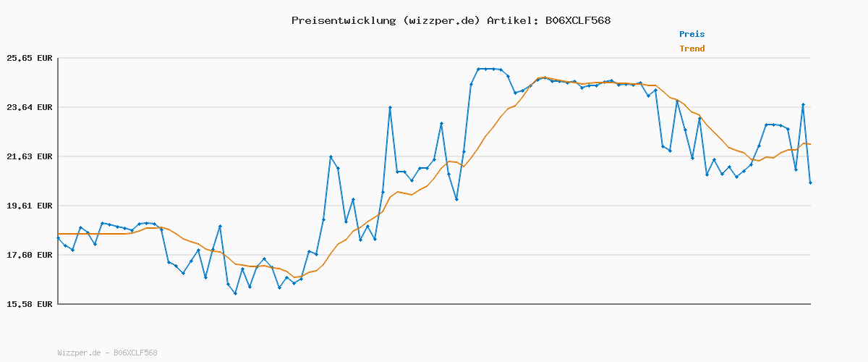Click the final price spike near the right edge
This screenshot has height=362, width=868.
click(803, 105)
